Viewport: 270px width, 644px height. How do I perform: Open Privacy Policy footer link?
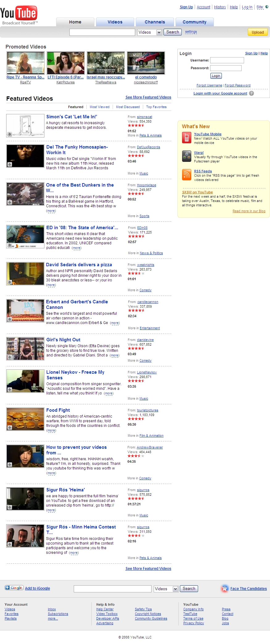pos(193,623)
